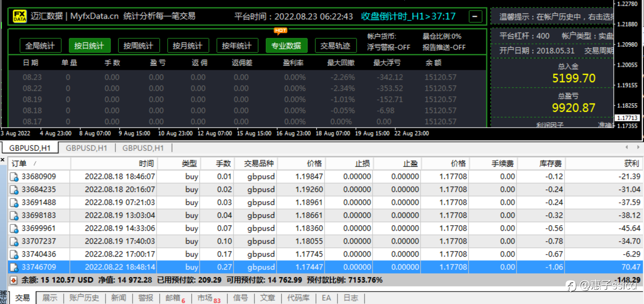The height and width of the screenshot is (304, 644).
Task: Open order icon for 33698183
Action: coord(14,216)
